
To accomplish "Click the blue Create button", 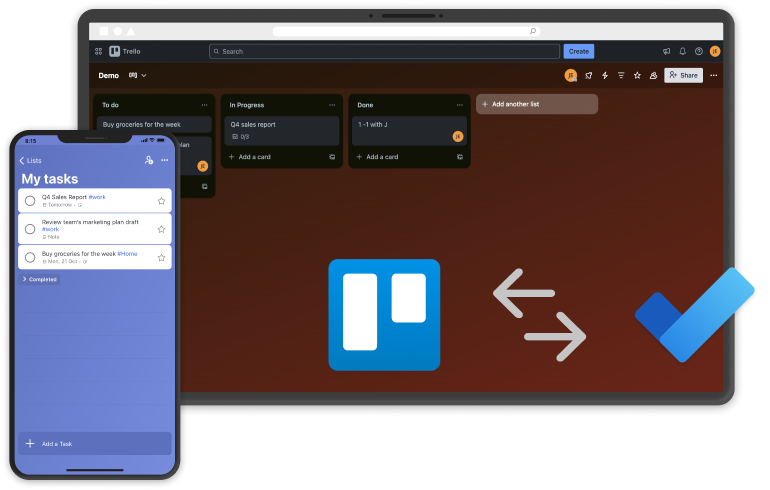I will coord(578,51).
